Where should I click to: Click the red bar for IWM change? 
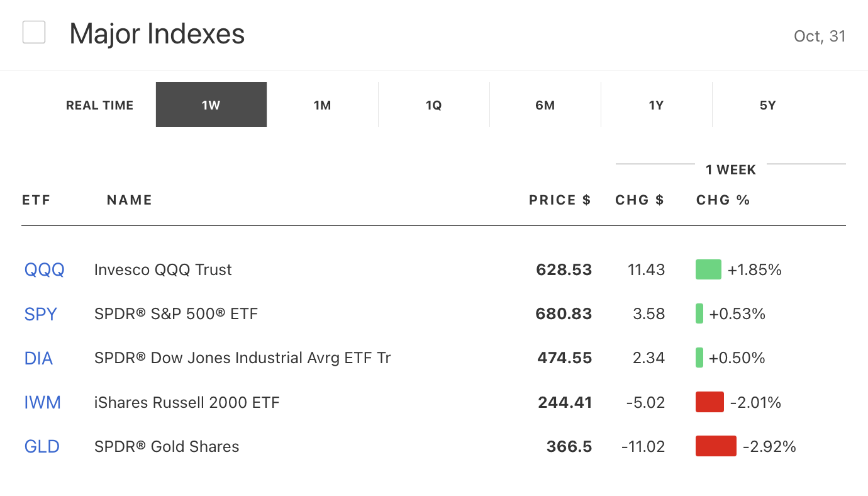coord(709,402)
